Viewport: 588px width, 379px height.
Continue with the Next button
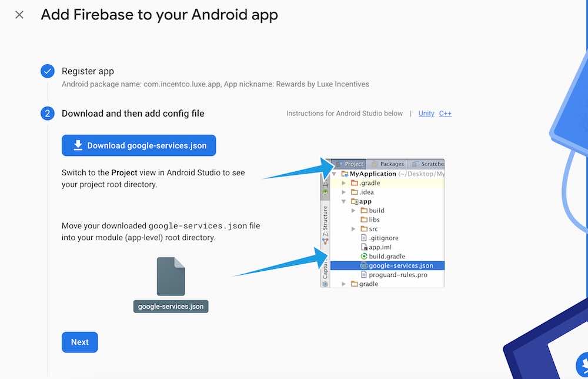tap(80, 343)
